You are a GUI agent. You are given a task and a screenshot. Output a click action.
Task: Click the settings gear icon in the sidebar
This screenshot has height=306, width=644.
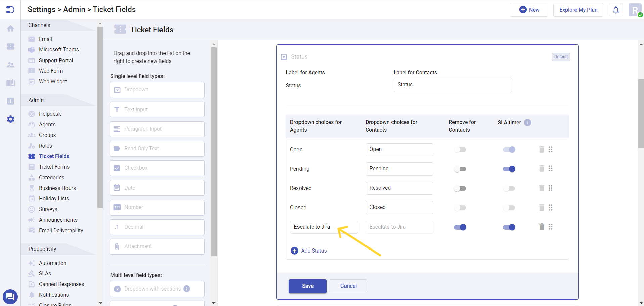point(10,119)
